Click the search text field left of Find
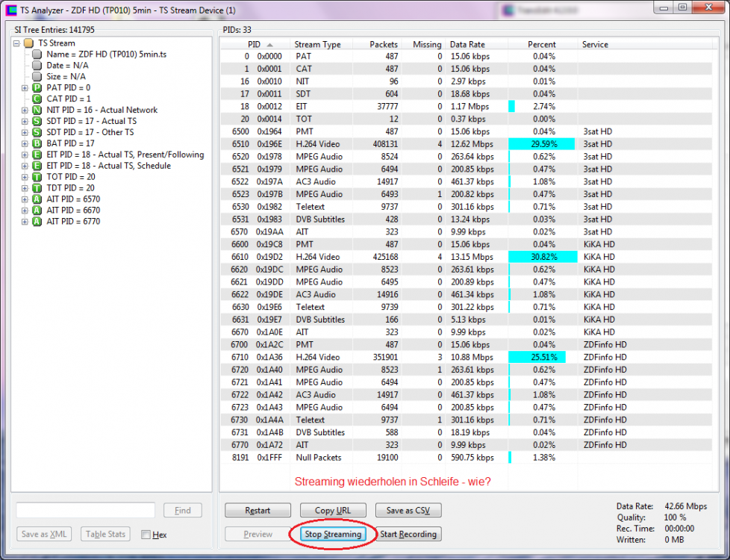Screen dimensions: 730x560 85,510
